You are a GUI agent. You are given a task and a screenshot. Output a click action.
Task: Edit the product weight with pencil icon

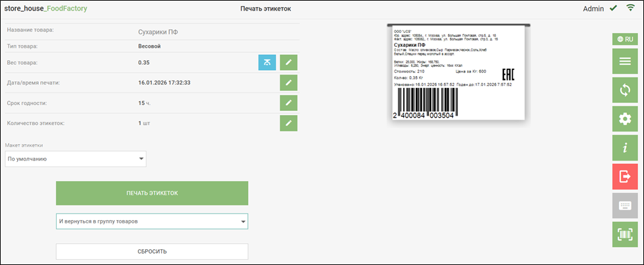289,62
